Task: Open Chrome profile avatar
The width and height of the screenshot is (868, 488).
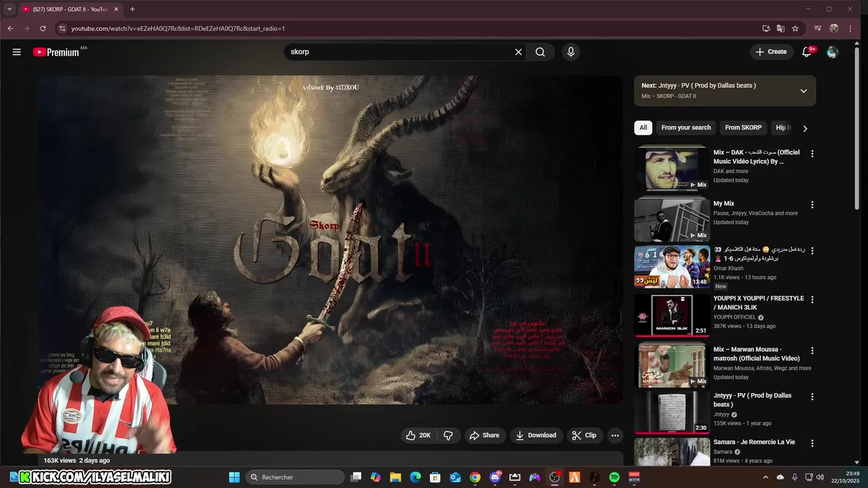Action: point(834,28)
